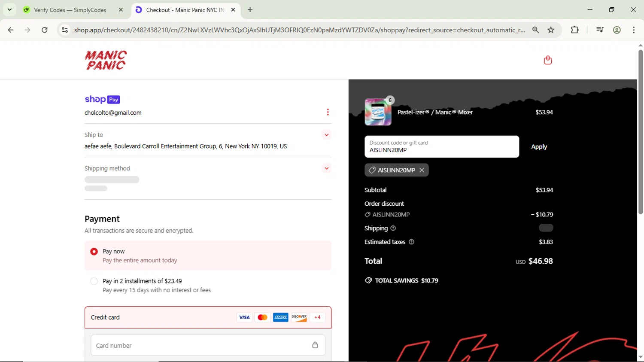Apply the entered discount code
Viewport: 644px width, 362px height.
[x=539, y=147]
